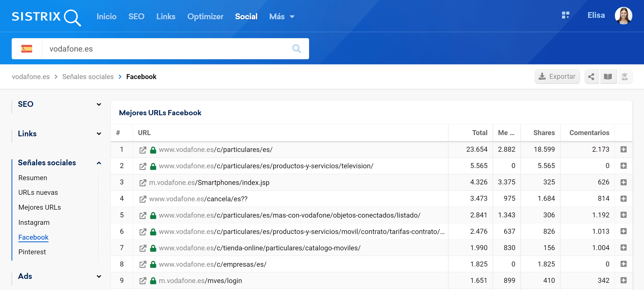644x290 pixels.
Task: Expand the SEO sidebar section
Action: 99,104
